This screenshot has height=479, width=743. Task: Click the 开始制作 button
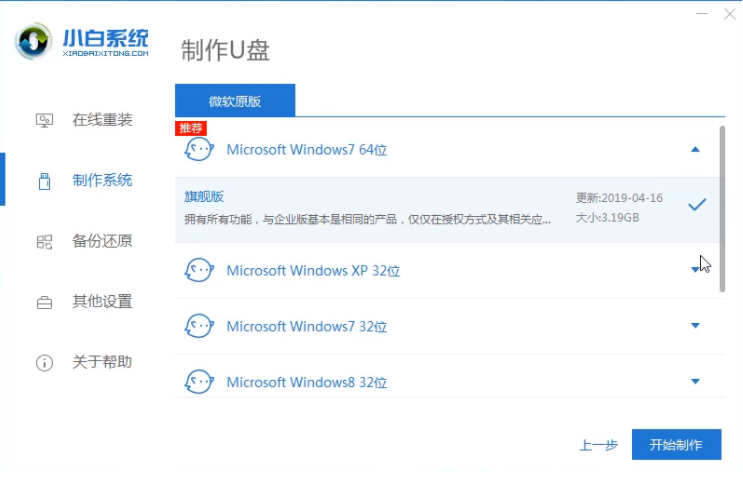coord(676,445)
